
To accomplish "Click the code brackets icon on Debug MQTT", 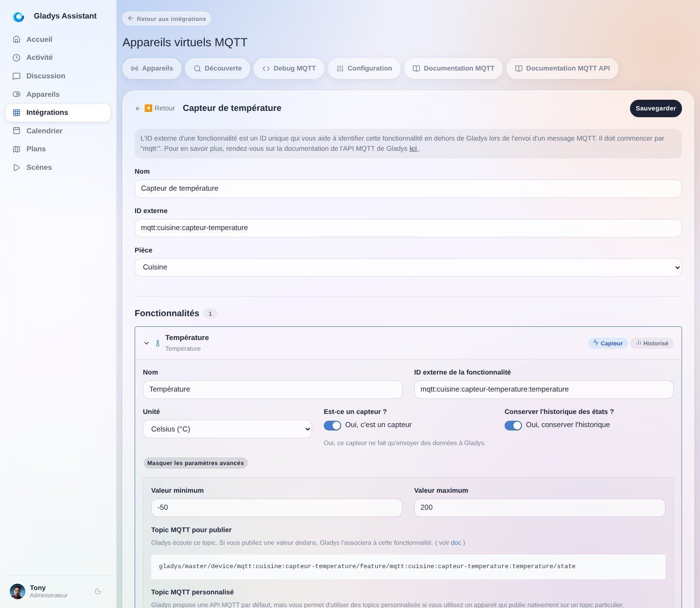I will tap(266, 69).
